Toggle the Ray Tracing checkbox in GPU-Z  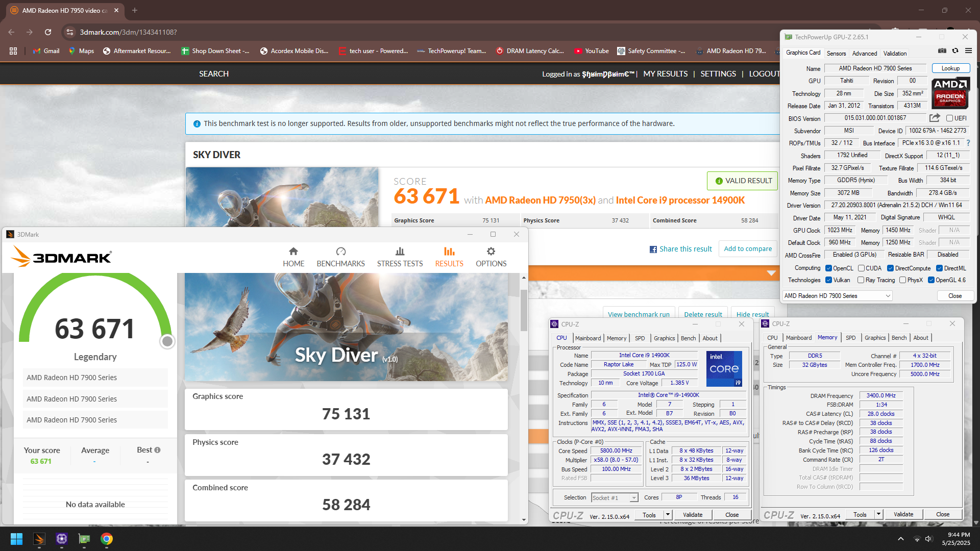coord(861,280)
